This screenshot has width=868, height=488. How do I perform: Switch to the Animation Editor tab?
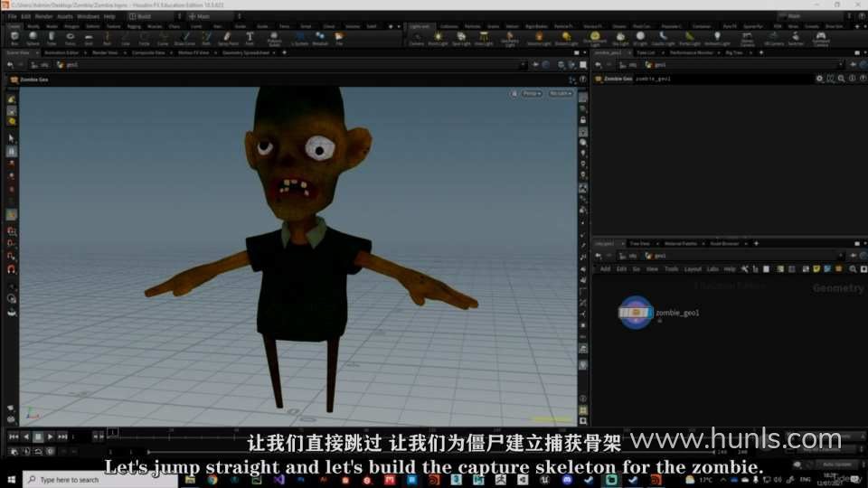(61, 52)
